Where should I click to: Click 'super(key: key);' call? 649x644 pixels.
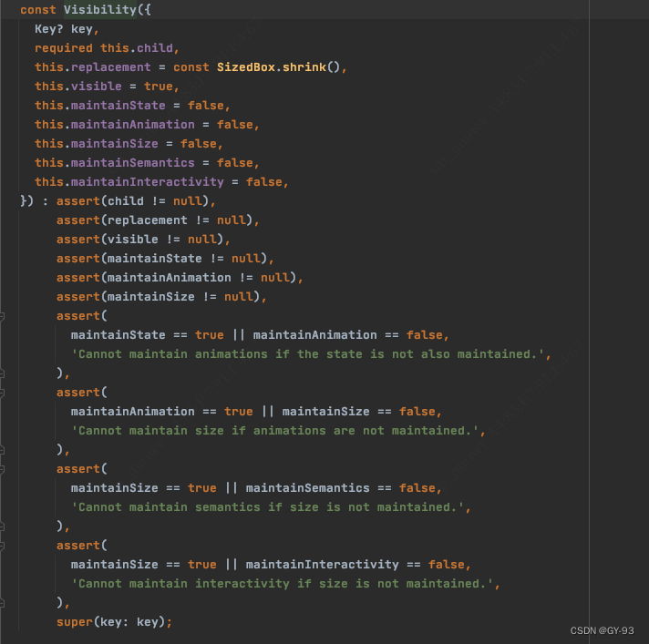114,621
